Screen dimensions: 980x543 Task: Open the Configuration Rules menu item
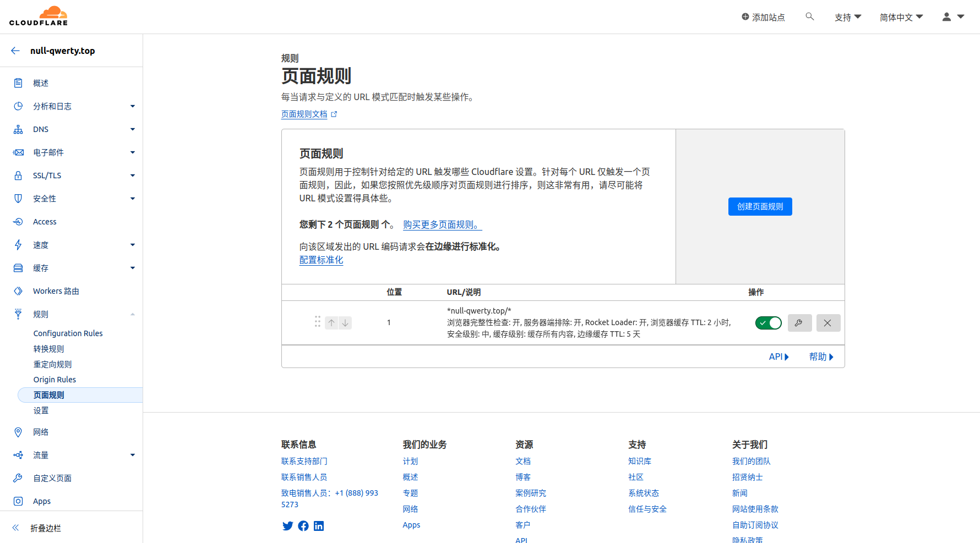pos(68,333)
